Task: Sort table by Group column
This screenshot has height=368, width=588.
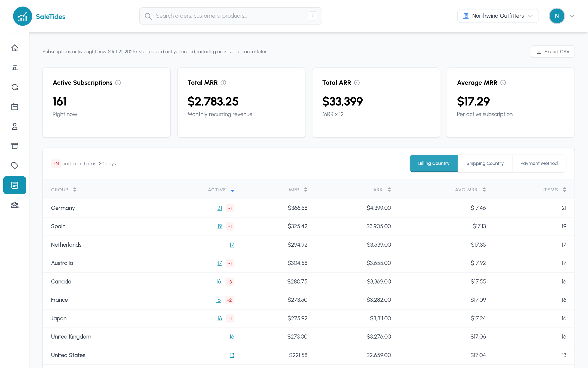Action: [x=64, y=190]
